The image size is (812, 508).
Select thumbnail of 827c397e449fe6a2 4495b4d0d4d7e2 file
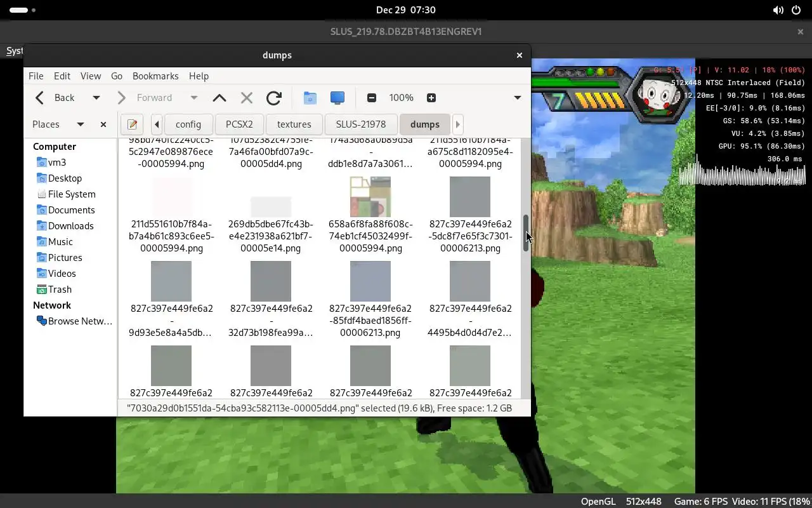(x=470, y=281)
